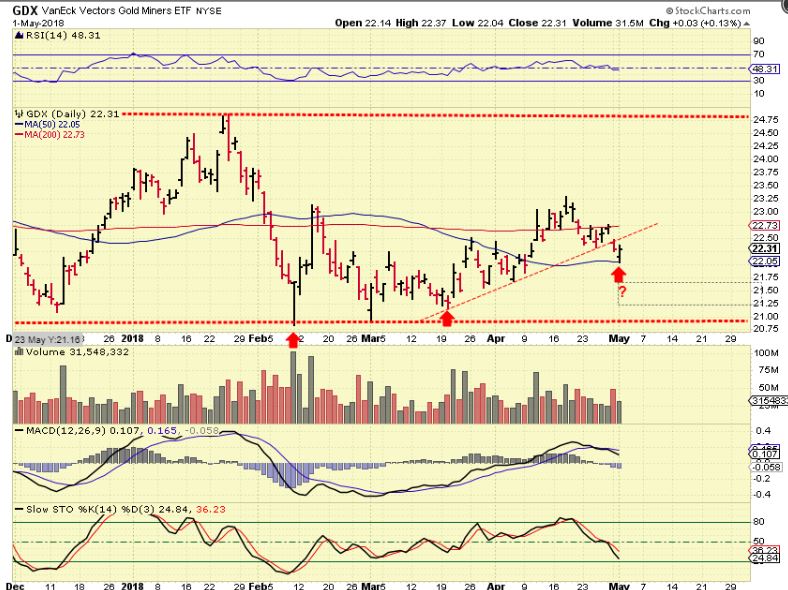This screenshot has width=788, height=590.
Task: Click the 23.25 price axis label
Action: tap(766, 198)
